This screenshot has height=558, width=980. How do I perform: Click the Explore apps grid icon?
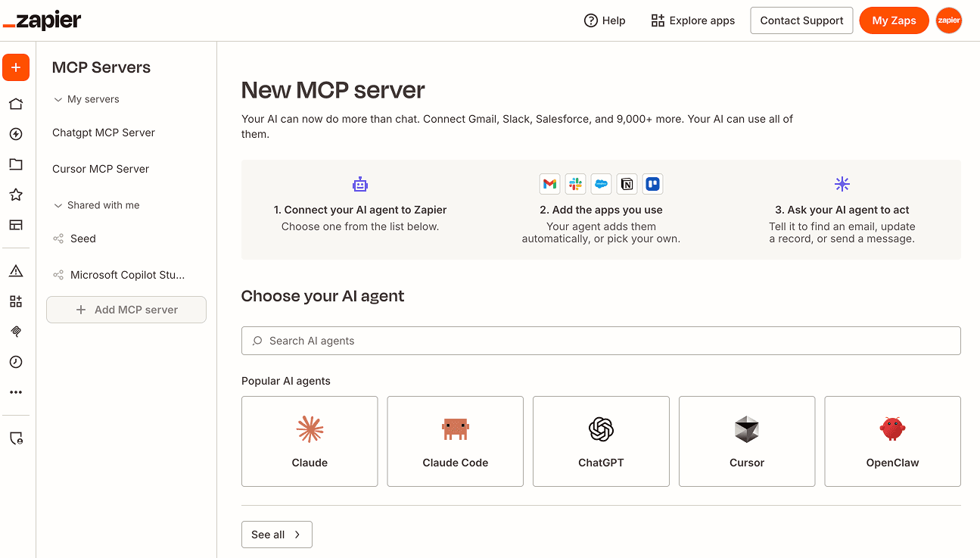click(x=658, y=20)
